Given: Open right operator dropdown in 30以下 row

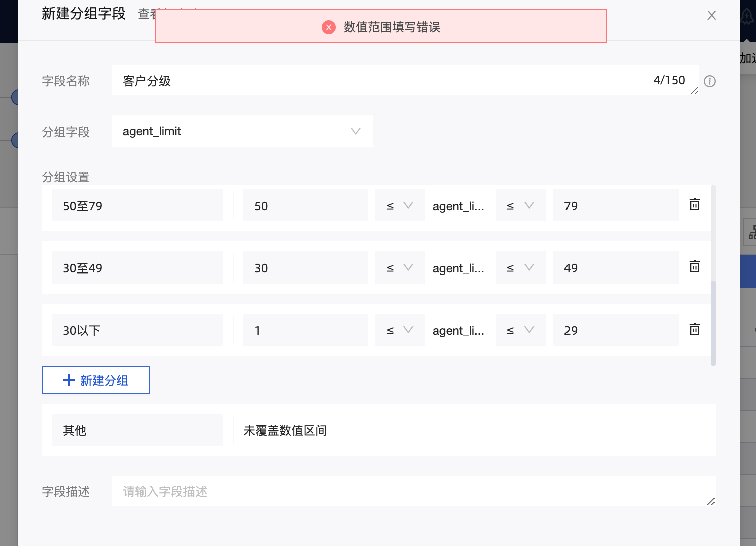Looking at the screenshot, I should (x=521, y=330).
